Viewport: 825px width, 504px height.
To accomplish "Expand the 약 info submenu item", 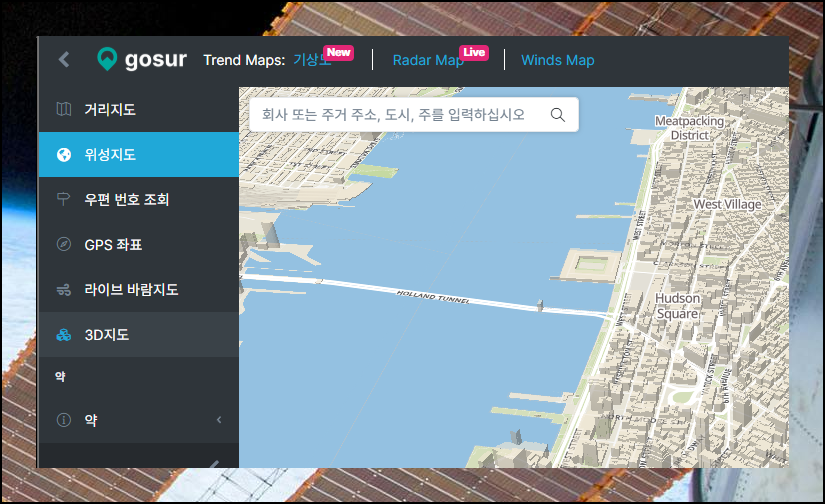I will (x=139, y=420).
